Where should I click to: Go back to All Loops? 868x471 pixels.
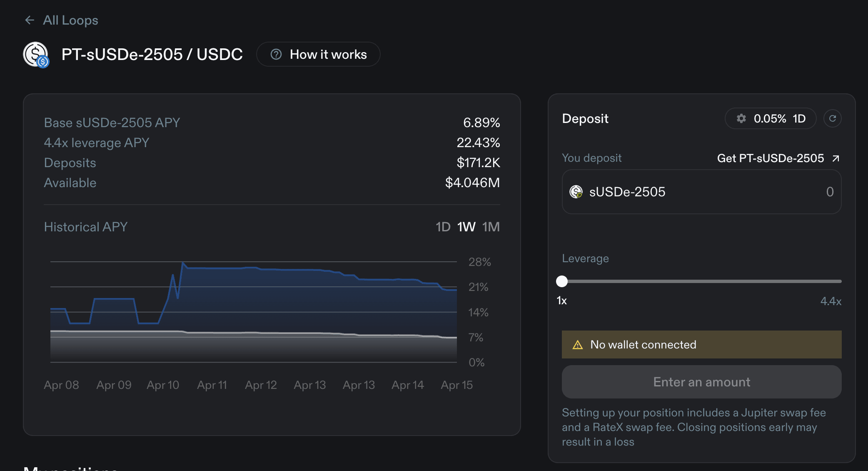tap(70, 20)
